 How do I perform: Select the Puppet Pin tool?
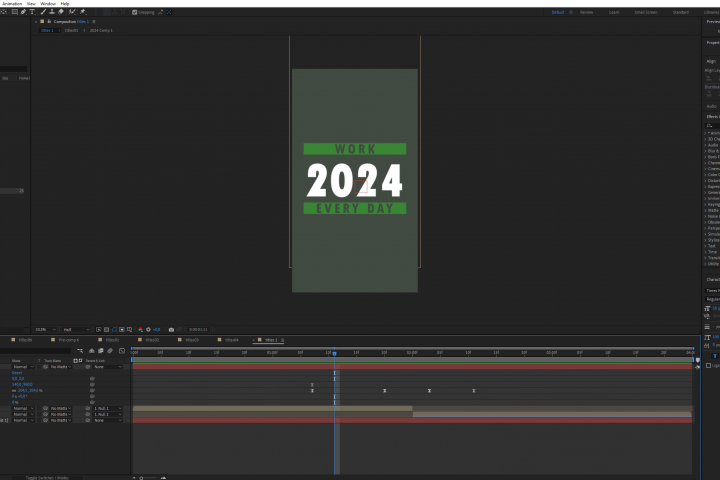pos(83,12)
